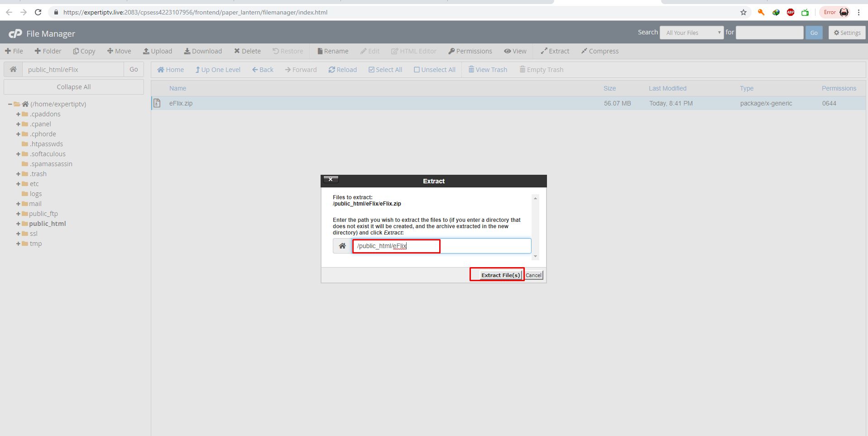This screenshot has height=436, width=868.
Task: Create a new Folder from toolbar
Action: [x=48, y=51]
